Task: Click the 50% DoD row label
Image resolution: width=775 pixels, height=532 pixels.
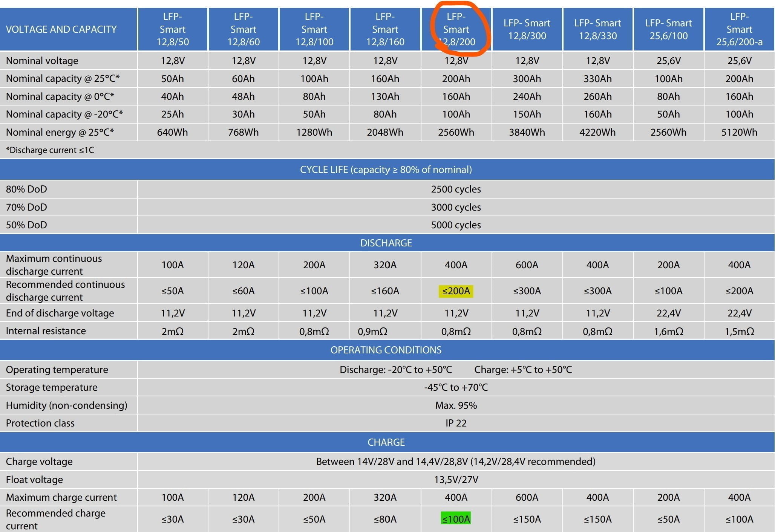Action: [26, 225]
